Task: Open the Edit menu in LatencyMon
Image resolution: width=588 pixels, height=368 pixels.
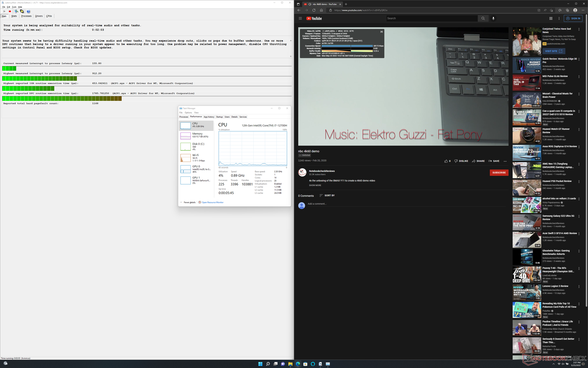Action: coord(9,7)
